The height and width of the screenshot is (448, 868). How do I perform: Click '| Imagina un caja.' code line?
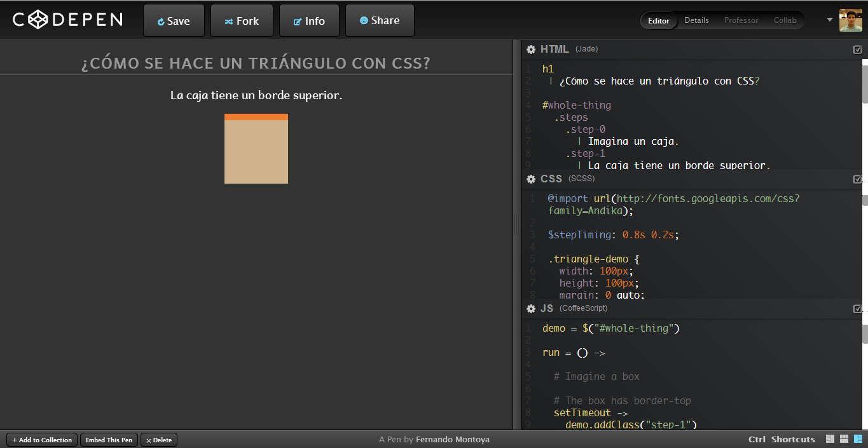click(x=628, y=142)
